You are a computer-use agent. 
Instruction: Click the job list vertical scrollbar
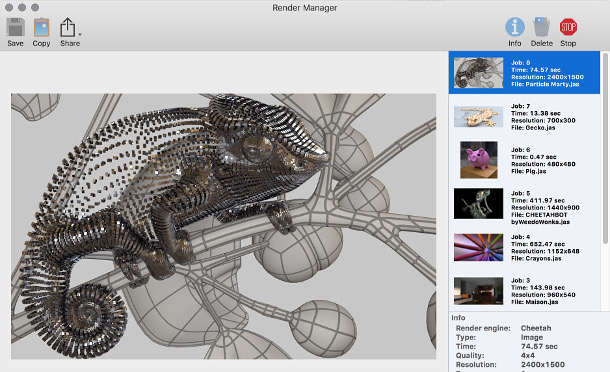[605, 149]
